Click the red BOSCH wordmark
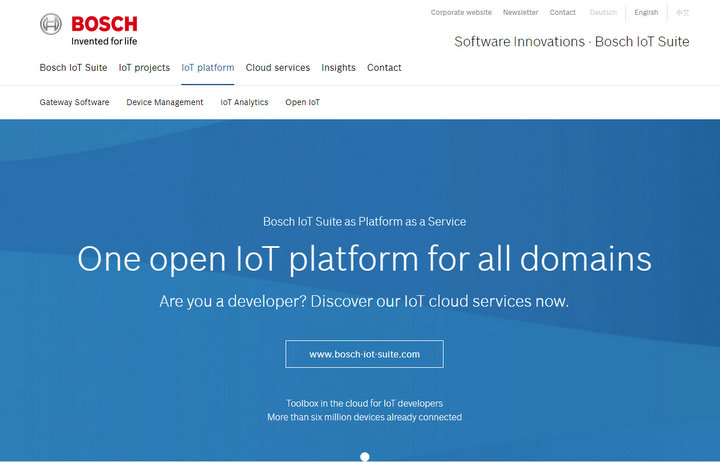 [104, 24]
